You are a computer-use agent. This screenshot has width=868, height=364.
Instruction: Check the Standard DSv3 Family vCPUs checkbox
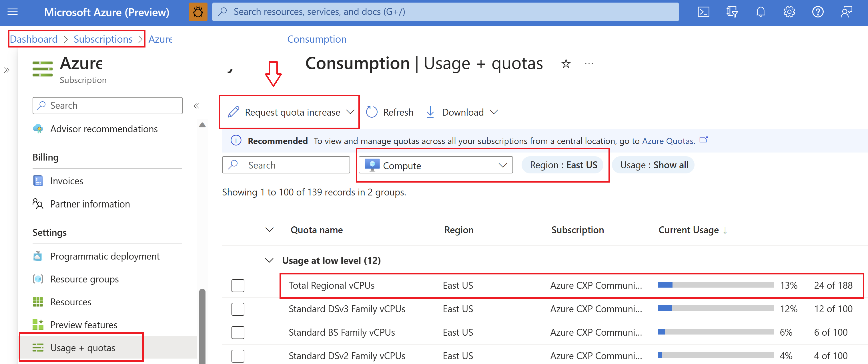[238, 309]
